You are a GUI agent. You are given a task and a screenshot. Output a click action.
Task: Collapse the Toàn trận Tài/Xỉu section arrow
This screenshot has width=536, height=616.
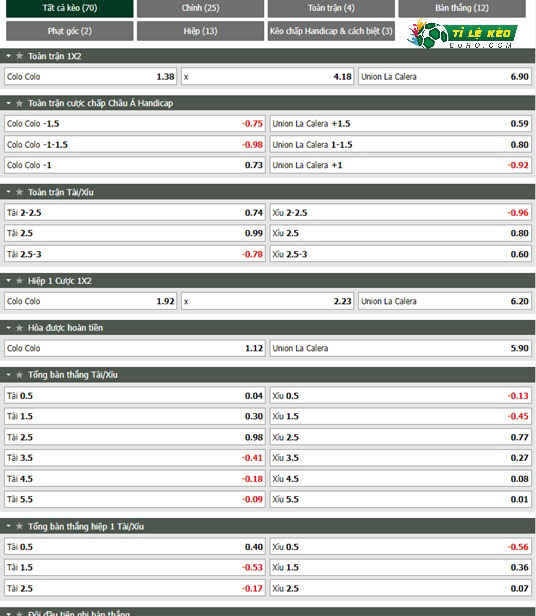(x=8, y=192)
